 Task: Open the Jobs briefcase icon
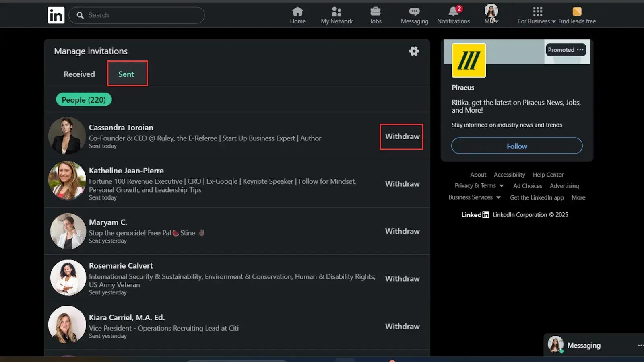375,12
